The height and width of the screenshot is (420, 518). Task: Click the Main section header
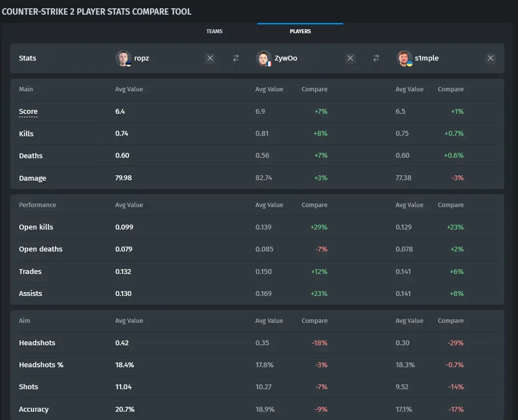[26, 89]
